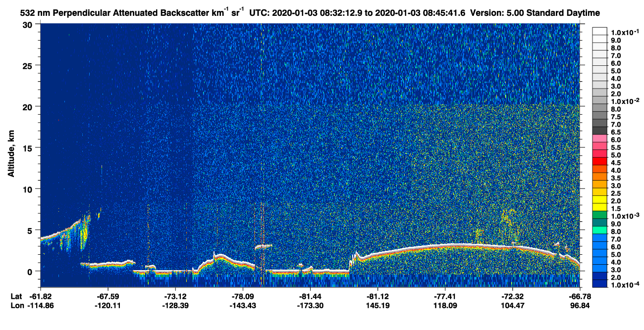The image size is (644, 330).
Task: Click the latitude value "-78.09"
Action: [x=242, y=296]
